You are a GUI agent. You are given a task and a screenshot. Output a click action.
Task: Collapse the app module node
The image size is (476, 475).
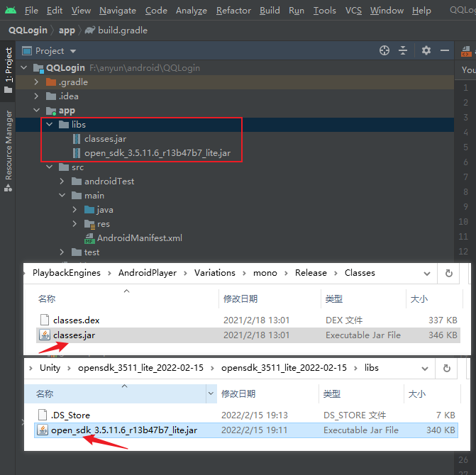click(36, 111)
